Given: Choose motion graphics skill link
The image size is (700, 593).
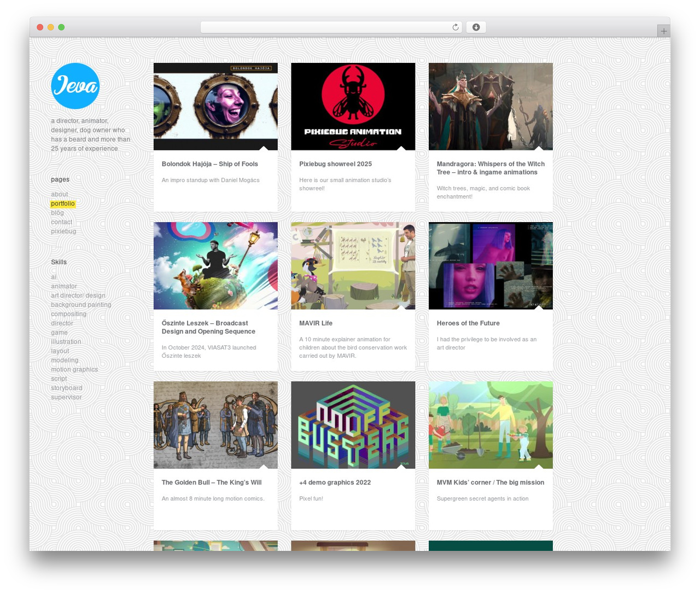Looking at the screenshot, I should pyautogui.click(x=74, y=370).
